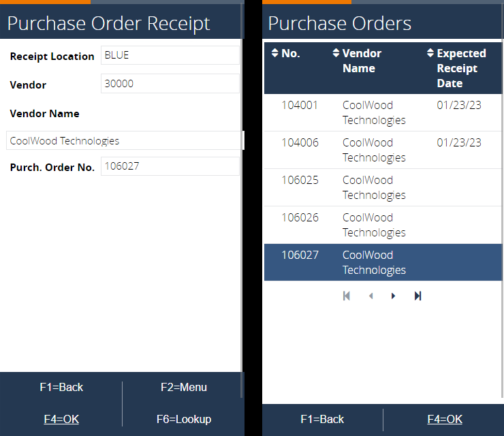This screenshot has width=504, height=436.
Task: Sort by Expected Receipt Date column
Action: (x=430, y=53)
